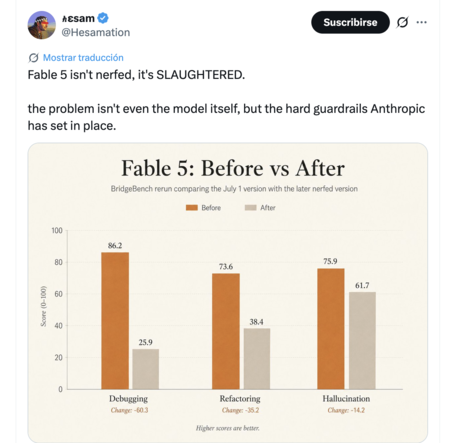The height and width of the screenshot is (443, 450).
Task: Click the beige After legend swatch
Action: (251, 208)
